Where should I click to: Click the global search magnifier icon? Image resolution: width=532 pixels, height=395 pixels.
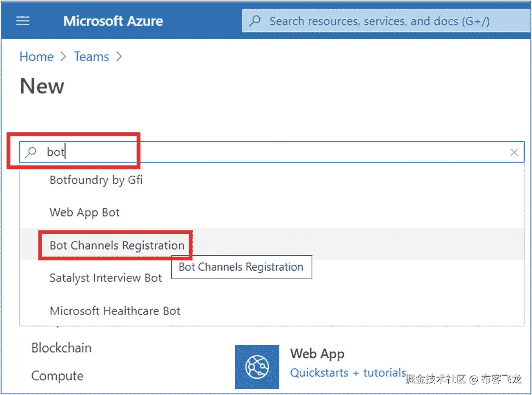click(x=255, y=21)
